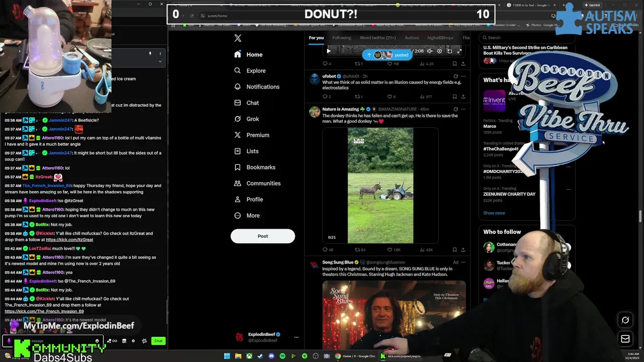Open kick.com/ItzGreat link in chat

click(69, 240)
